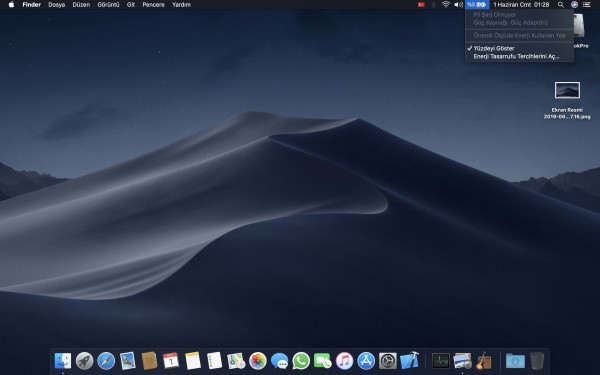Launch iTunes from the Dock
This screenshot has width=600, height=375.
tap(344, 361)
